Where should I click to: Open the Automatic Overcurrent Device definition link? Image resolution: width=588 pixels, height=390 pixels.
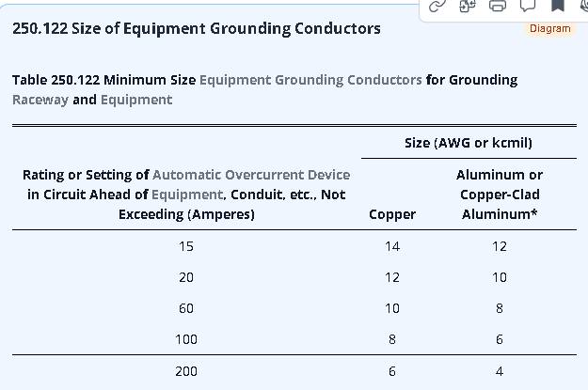[251, 175]
